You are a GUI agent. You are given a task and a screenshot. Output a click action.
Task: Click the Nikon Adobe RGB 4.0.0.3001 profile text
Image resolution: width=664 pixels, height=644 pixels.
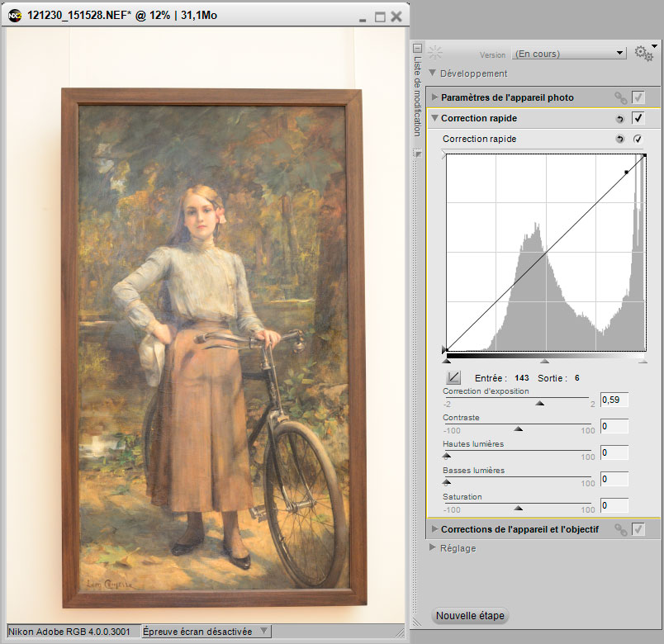[x=69, y=632]
